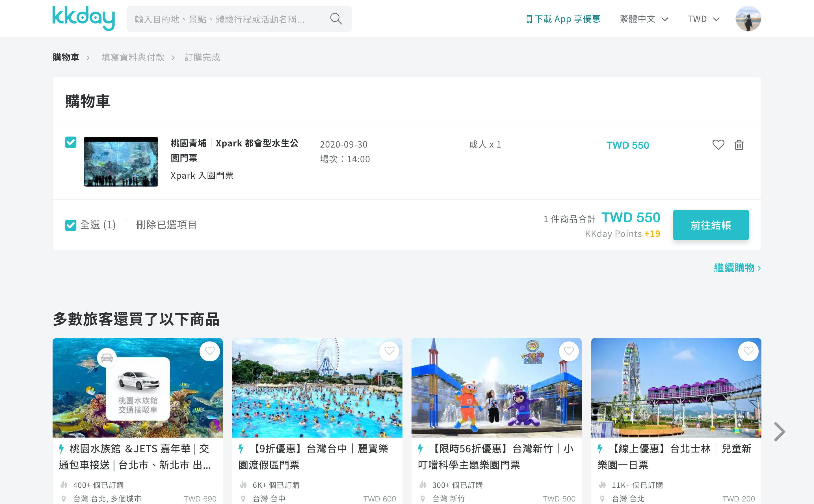Click the 下載 App 享優惠 link
The height and width of the screenshot is (504, 814).
[x=563, y=19]
